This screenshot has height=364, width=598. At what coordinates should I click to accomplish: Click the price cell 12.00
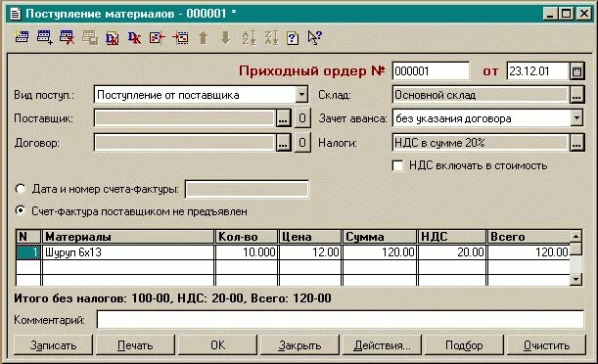[x=310, y=252]
